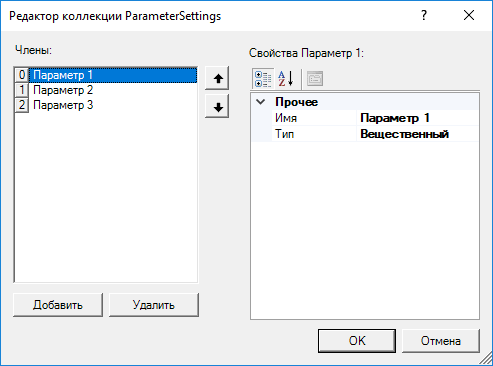Switch property grid to Categorized view
The width and height of the screenshot is (493, 366).
(x=263, y=79)
